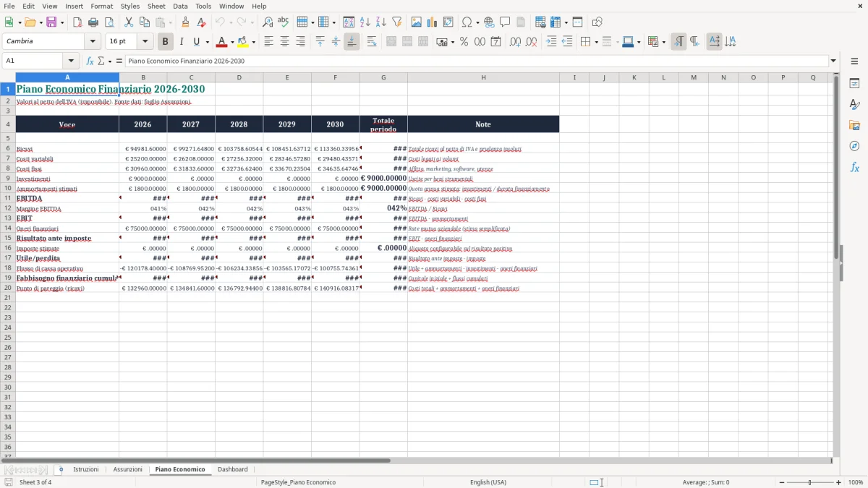Viewport: 868px width, 488px height.
Task: Open Find and Replace
Action: click(268, 22)
